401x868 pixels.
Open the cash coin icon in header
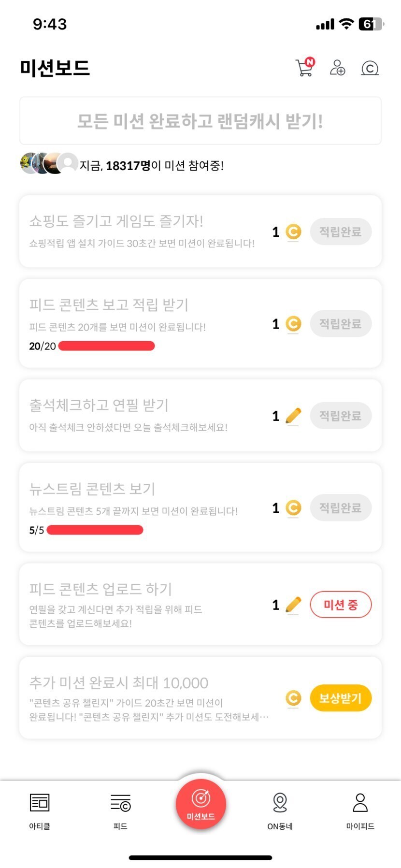point(370,68)
